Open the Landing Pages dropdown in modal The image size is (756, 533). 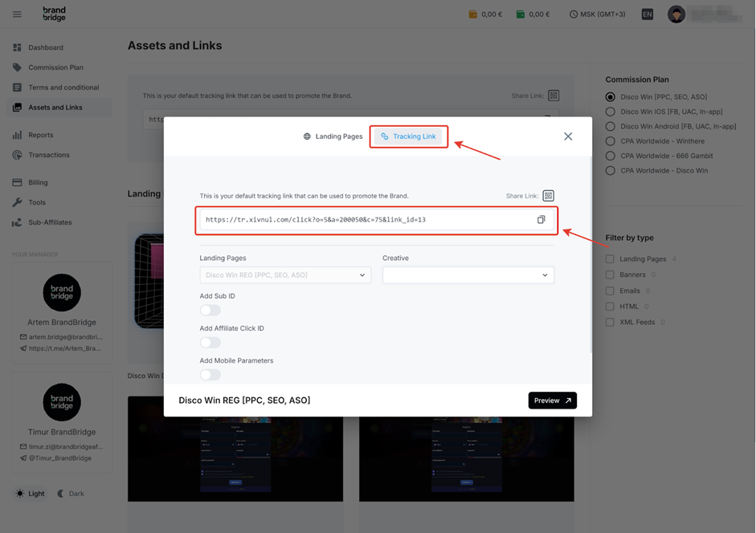pos(285,275)
